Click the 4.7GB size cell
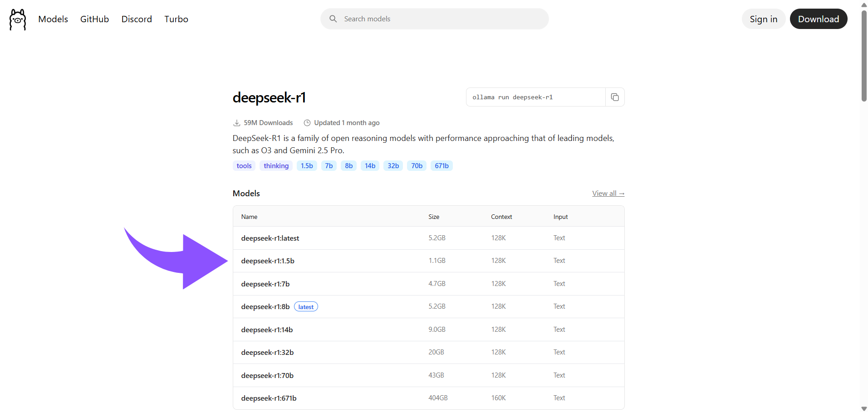 (437, 284)
